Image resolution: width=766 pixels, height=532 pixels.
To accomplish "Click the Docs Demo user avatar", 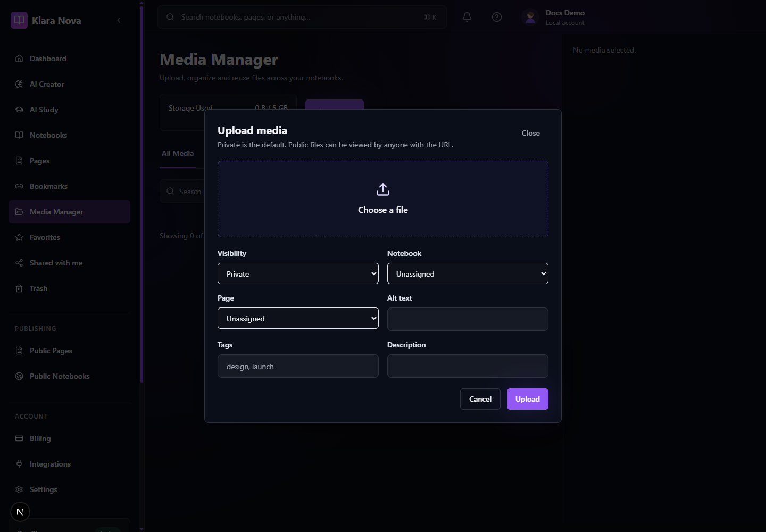I will pyautogui.click(x=530, y=17).
